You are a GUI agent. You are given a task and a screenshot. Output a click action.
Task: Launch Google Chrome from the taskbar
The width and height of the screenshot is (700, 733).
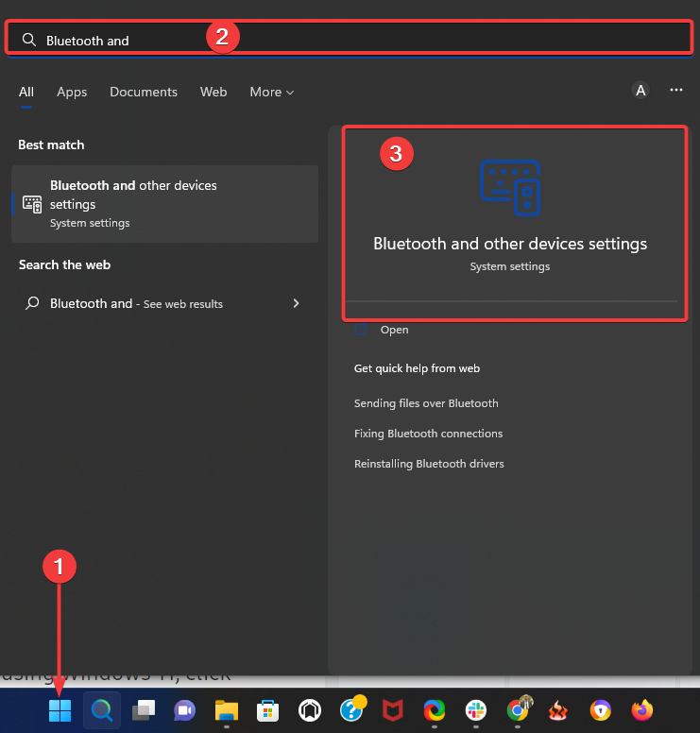click(x=518, y=709)
